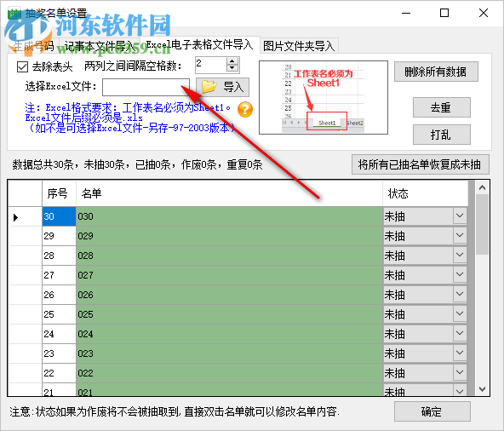Open status dropdown for row 024

[460, 334]
